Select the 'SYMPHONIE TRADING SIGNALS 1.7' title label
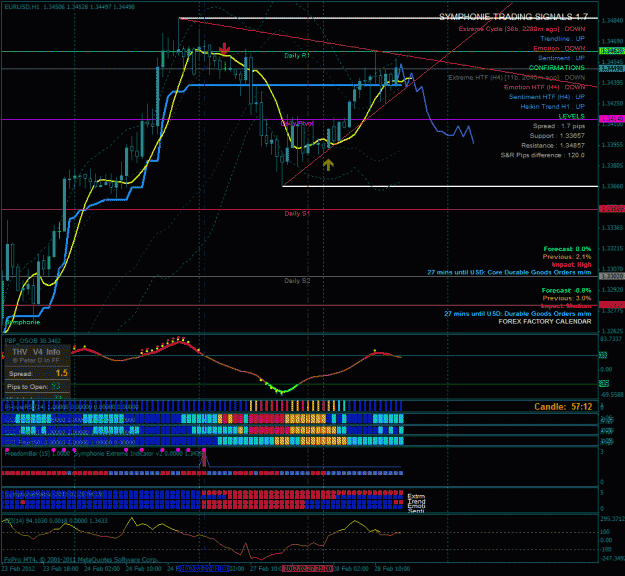The height and width of the screenshot is (576, 625). (x=513, y=17)
